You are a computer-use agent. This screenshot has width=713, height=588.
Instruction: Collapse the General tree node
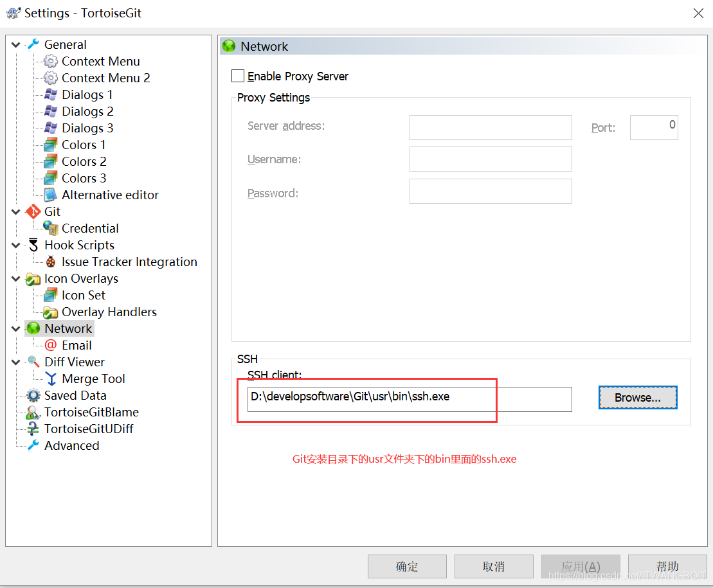[16, 44]
